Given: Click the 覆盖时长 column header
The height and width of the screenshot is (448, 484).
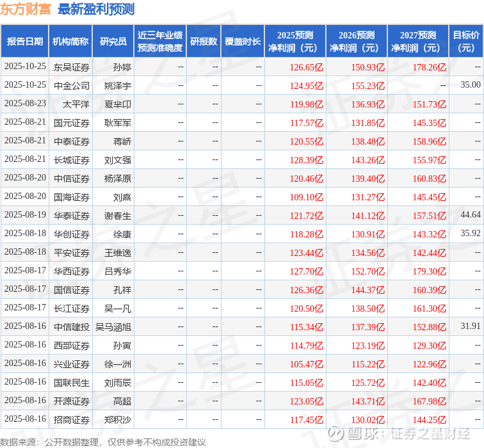Looking at the screenshot, I should 243,42.
